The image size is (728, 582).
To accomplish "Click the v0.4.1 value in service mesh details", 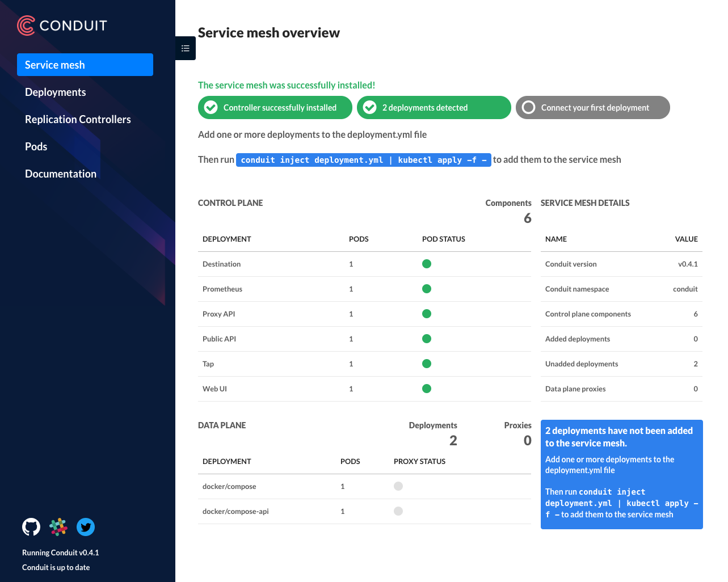I will [x=688, y=264].
